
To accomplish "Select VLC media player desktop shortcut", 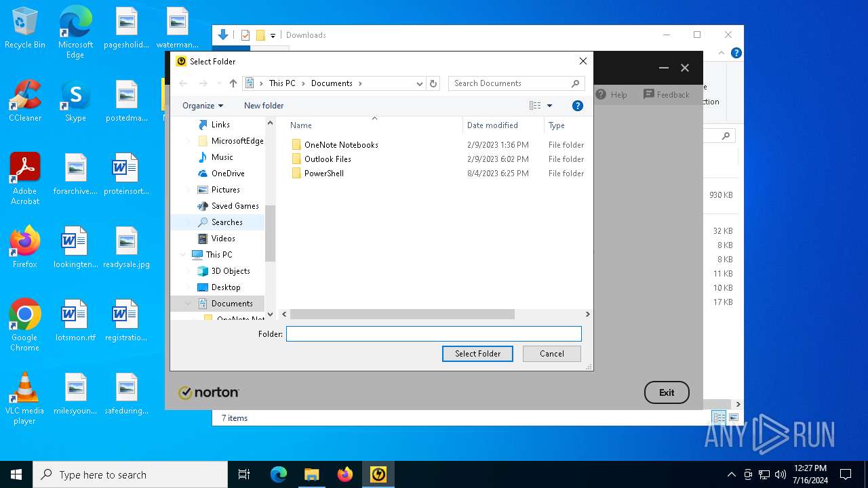I will pos(25,399).
